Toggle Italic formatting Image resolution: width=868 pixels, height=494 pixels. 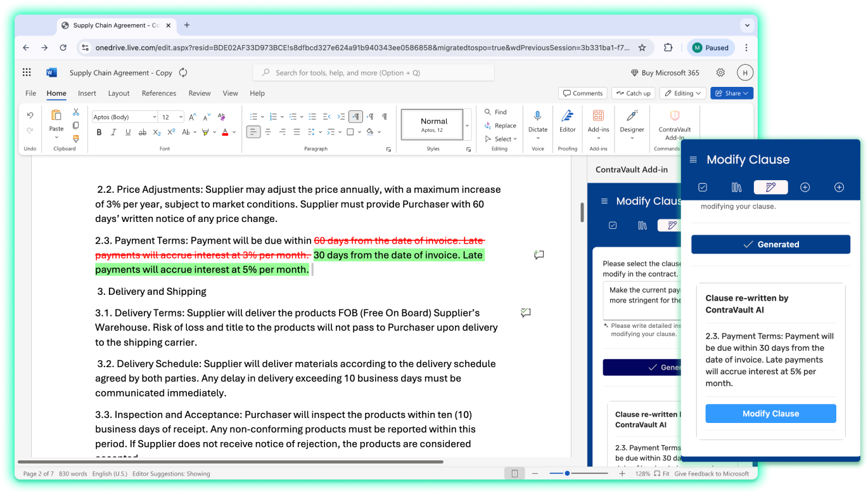113,132
